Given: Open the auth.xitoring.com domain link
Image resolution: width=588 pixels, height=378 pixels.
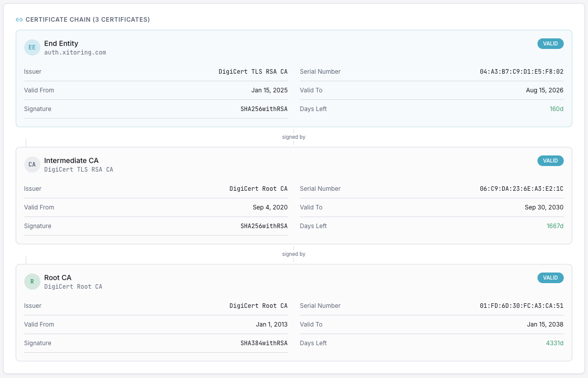Looking at the screenshot, I should point(74,52).
